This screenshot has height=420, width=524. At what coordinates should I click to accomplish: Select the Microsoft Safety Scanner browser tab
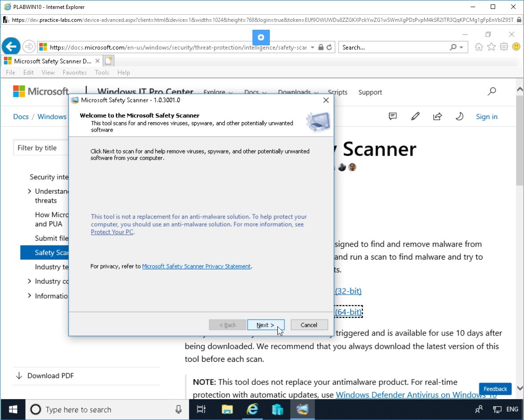[52, 61]
